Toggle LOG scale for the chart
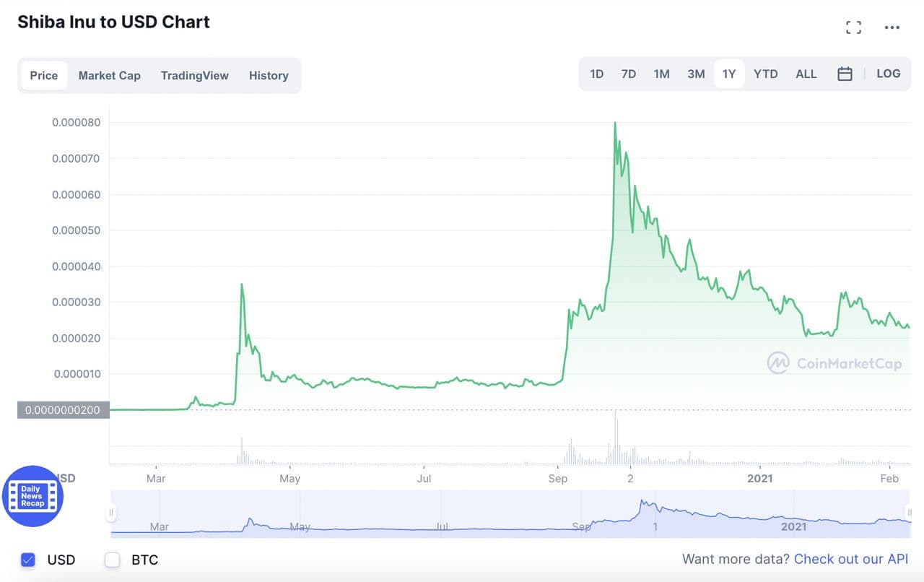 (x=888, y=74)
